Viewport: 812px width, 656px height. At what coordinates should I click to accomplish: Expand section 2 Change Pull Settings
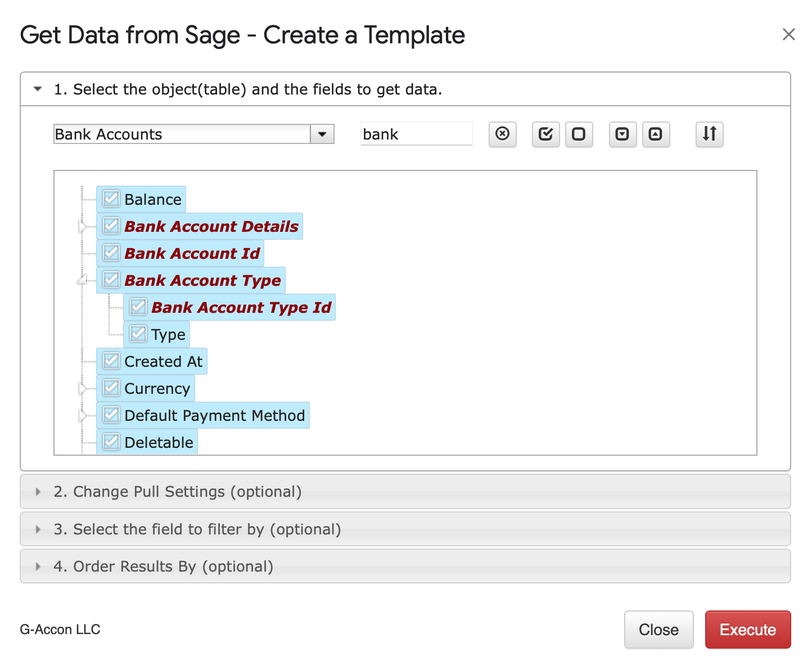(x=405, y=492)
